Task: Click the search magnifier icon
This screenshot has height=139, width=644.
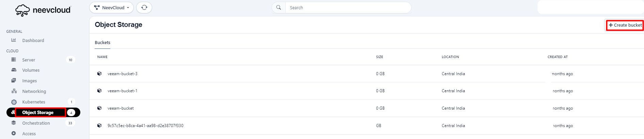Action: [x=278, y=8]
